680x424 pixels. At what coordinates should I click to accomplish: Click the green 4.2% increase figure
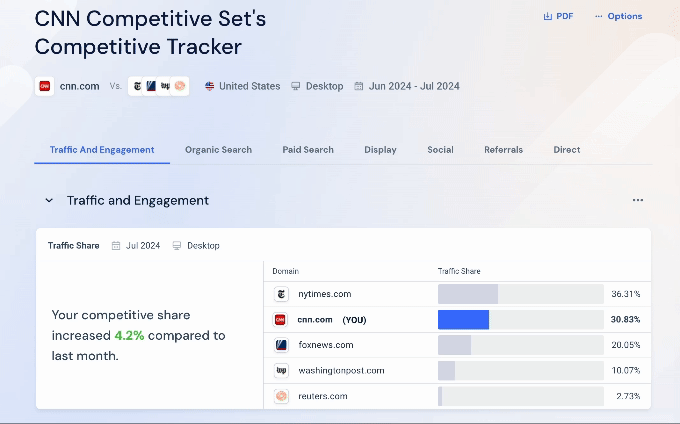point(129,336)
